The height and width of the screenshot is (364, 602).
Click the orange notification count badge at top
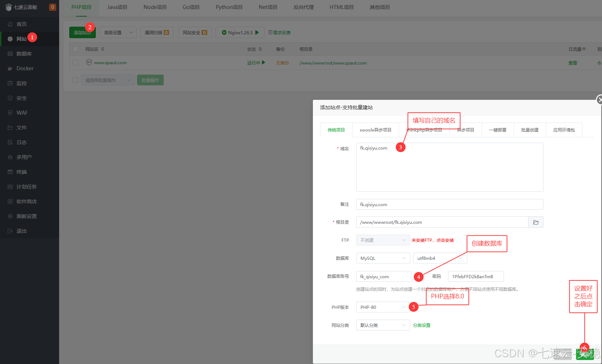click(x=52, y=7)
